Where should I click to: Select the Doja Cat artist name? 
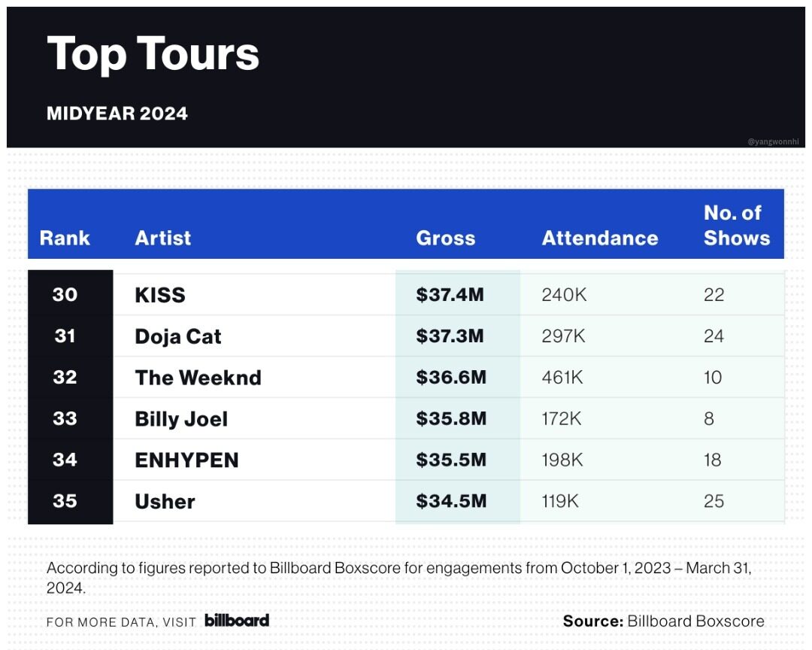coord(178,336)
